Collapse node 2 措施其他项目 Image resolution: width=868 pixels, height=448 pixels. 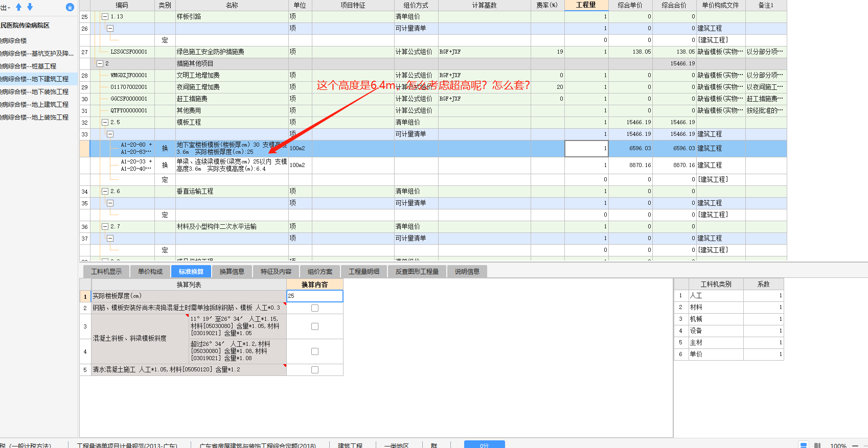(x=100, y=64)
